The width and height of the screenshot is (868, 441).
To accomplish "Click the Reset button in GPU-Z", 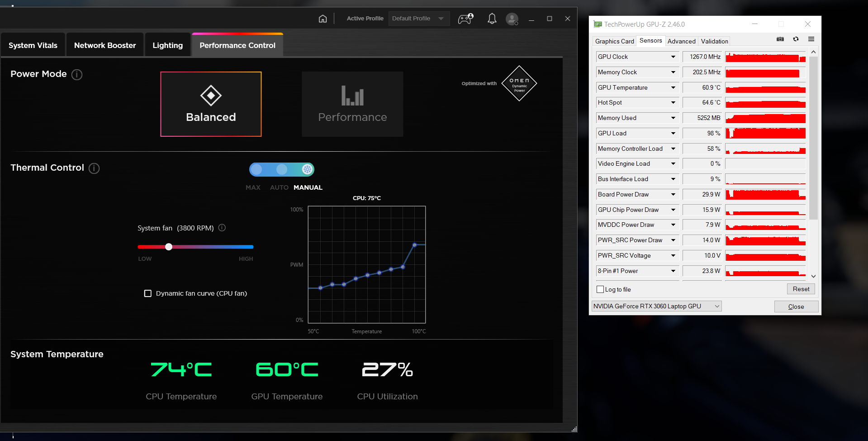I will point(801,289).
